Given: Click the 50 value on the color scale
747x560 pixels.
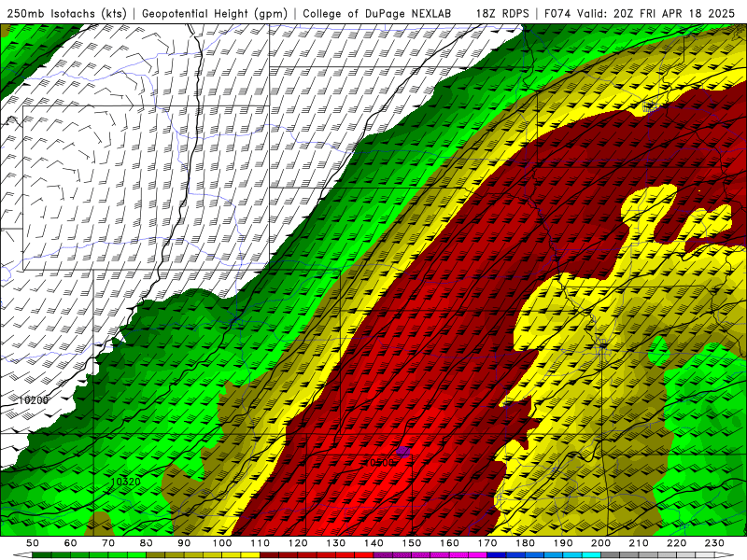Looking at the screenshot, I should point(33,543).
